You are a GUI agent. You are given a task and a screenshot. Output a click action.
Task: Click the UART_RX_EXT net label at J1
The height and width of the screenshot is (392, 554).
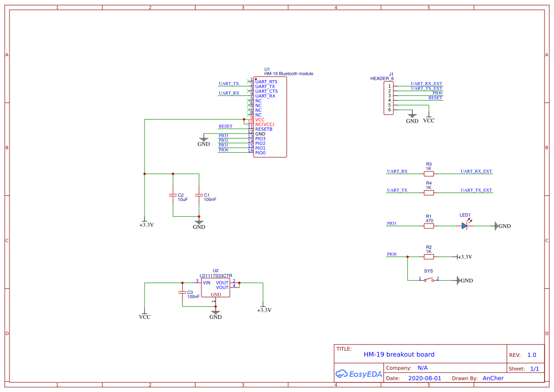tap(426, 84)
